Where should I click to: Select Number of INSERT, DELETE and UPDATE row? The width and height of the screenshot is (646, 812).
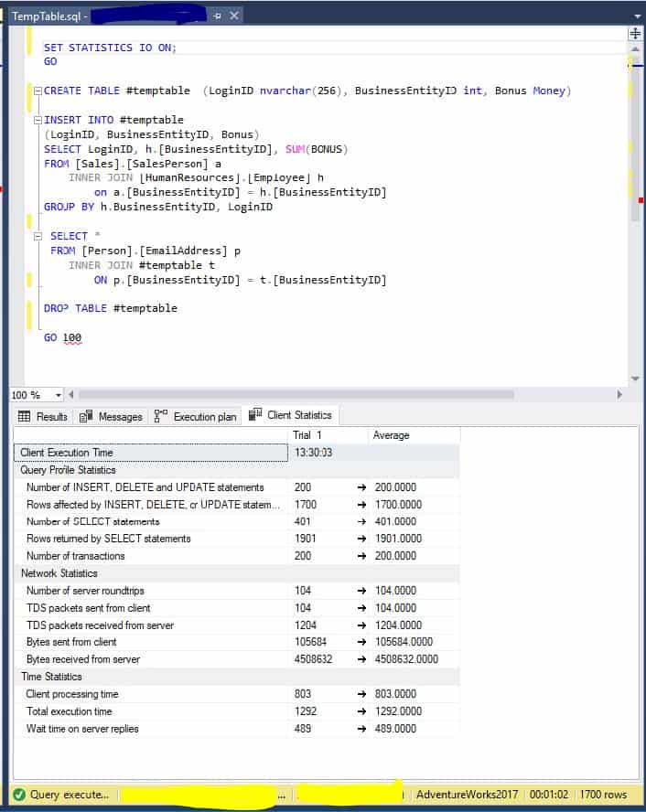tap(236, 487)
